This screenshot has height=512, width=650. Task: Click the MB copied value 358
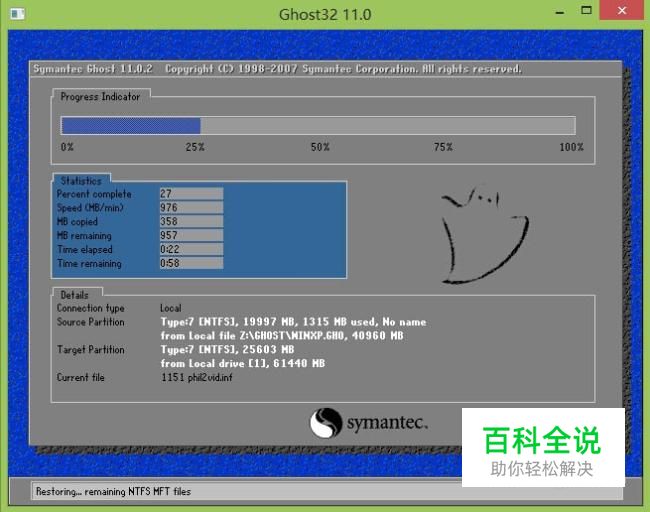[192, 221]
